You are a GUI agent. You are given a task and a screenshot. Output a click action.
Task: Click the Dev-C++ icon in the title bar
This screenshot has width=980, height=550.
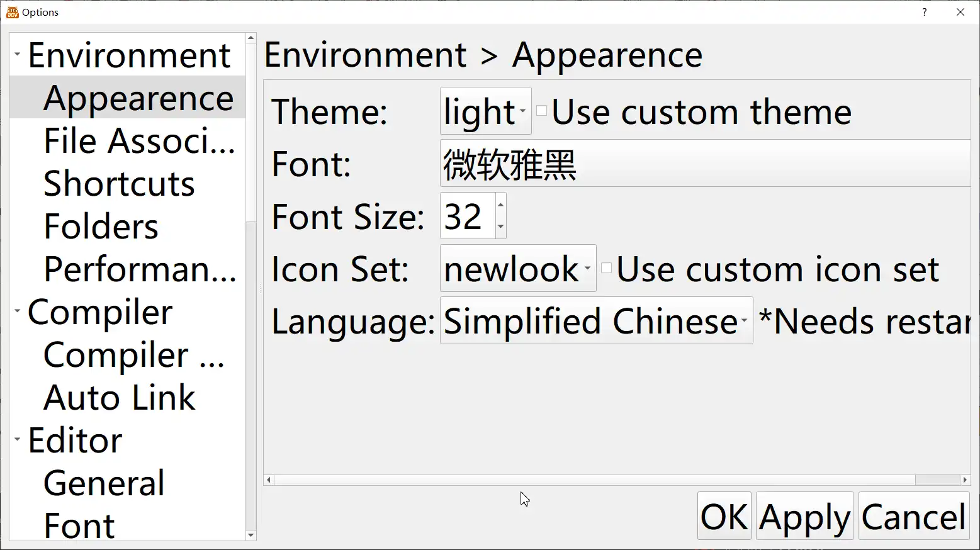click(x=11, y=12)
